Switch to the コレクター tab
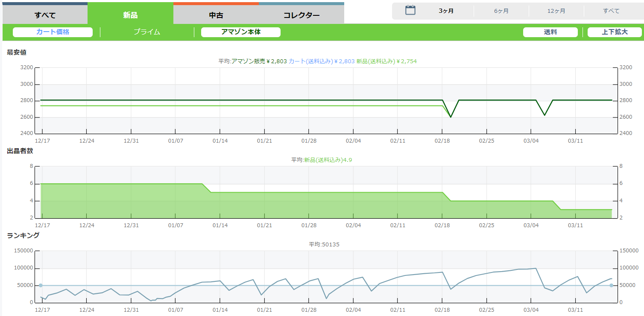The height and width of the screenshot is (316, 644). [x=301, y=15]
